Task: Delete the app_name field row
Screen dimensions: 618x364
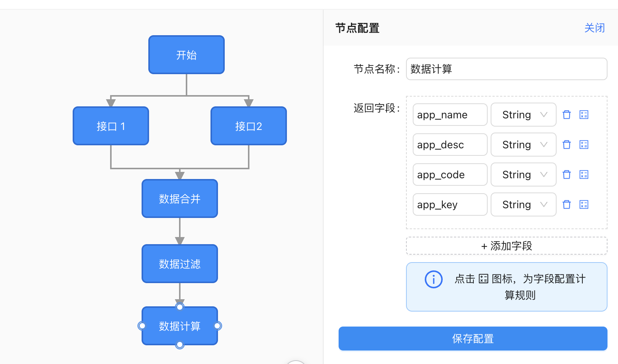Action: tap(567, 115)
